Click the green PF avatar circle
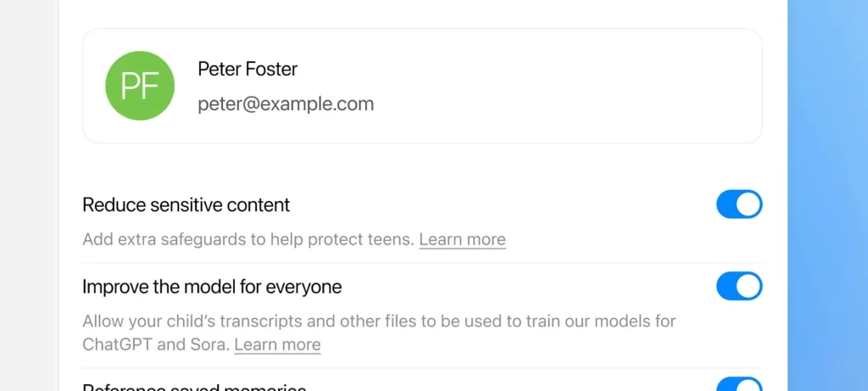The height and width of the screenshot is (391, 868). point(140,86)
